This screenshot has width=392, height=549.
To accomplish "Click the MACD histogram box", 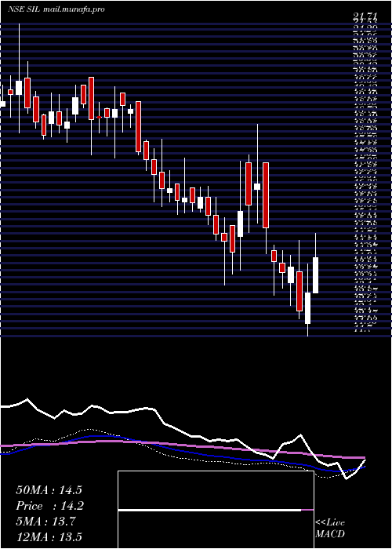I will (x=216, y=510).
